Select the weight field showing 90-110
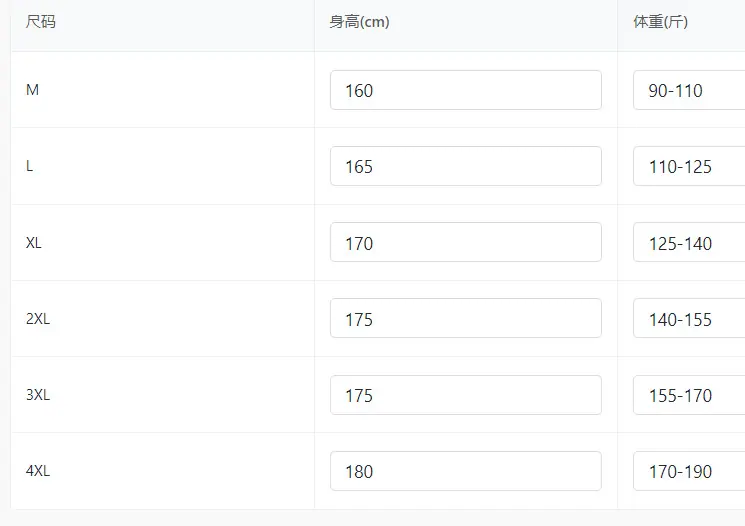Viewport: 745px width, 526px height. pyautogui.click(x=689, y=90)
